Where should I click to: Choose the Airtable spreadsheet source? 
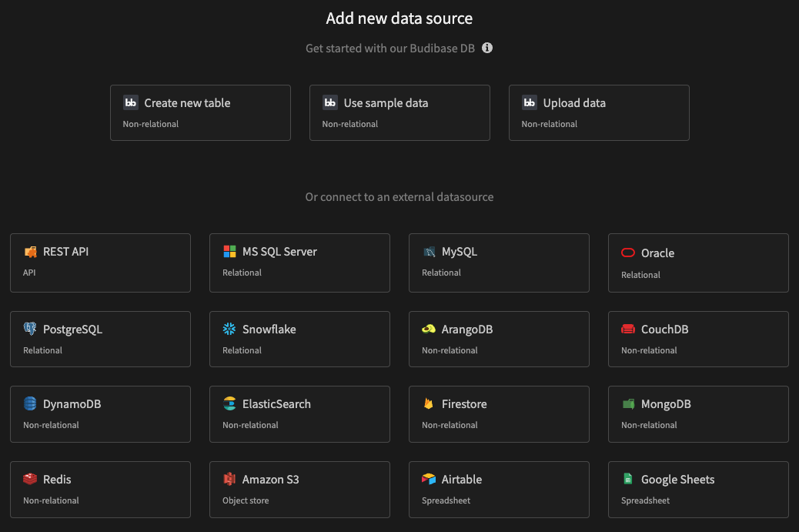pyautogui.click(x=499, y=490)
